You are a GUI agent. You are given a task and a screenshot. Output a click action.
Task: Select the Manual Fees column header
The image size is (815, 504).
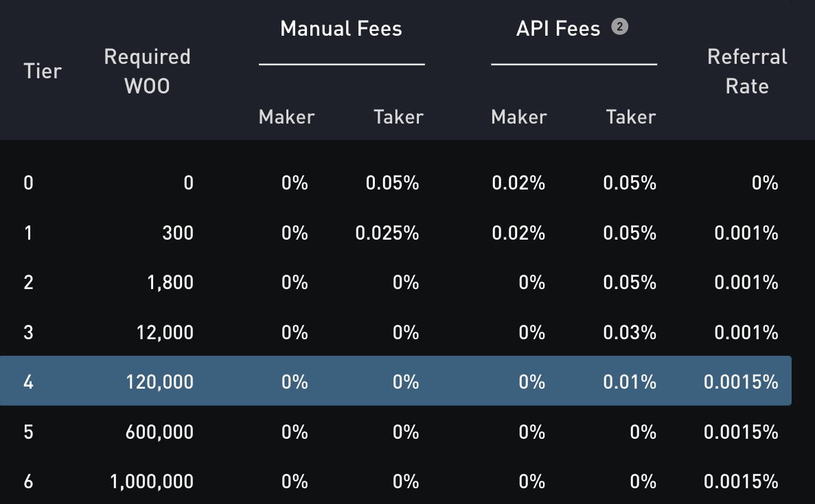point(341,29)
